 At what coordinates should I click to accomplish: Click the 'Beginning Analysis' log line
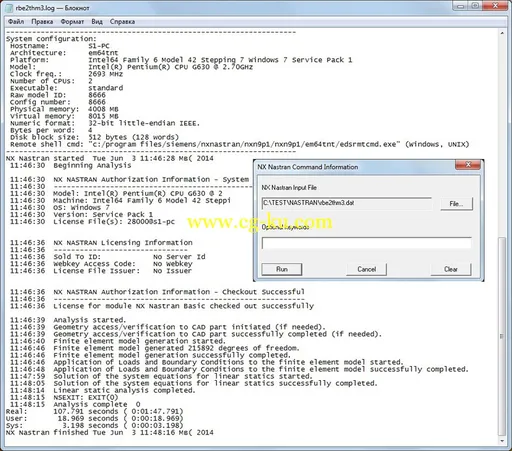70,165
